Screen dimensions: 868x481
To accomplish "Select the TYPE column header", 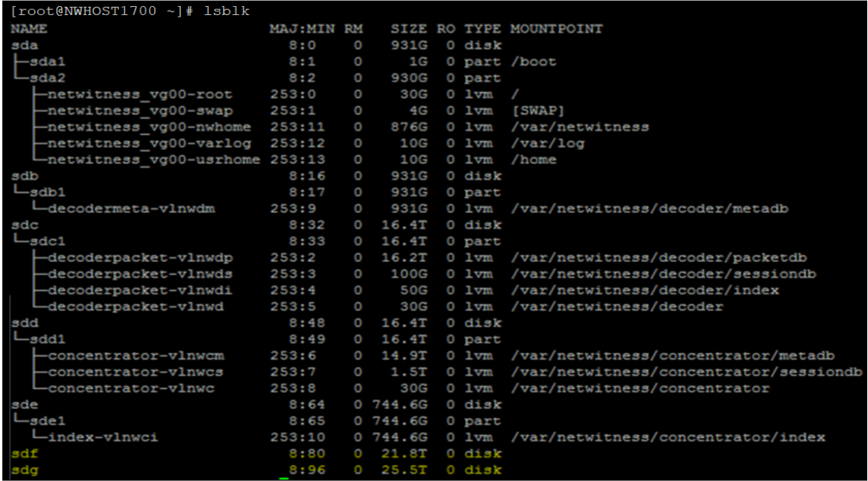I will pyautogui.click(x=482, y=28).
